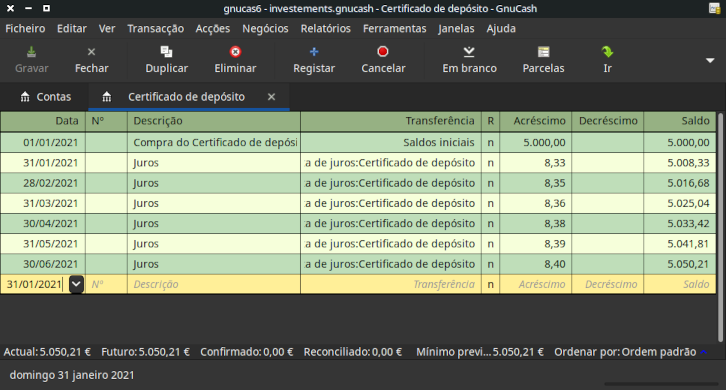The image size is (726, 390).
Task: Select 'Compra do Certificado de depósi' description
Action: click(215, 143)
